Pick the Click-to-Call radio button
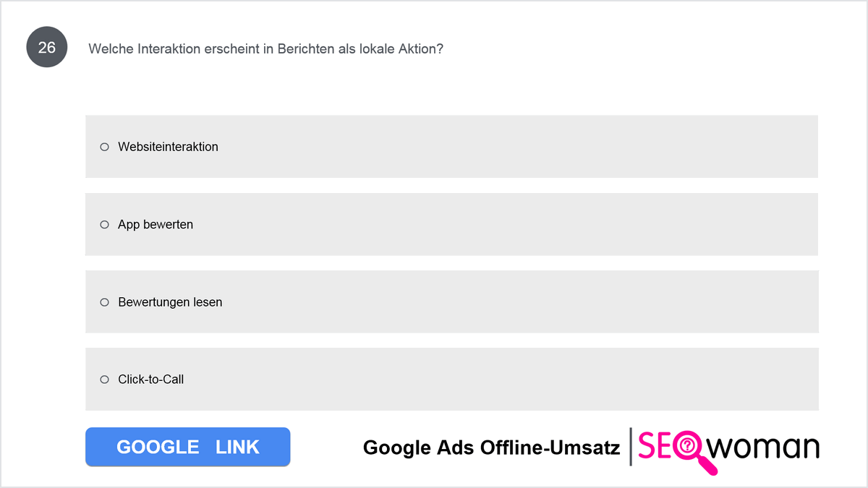Viewport: 868px width, 488px height. click(x=104, y=380)
